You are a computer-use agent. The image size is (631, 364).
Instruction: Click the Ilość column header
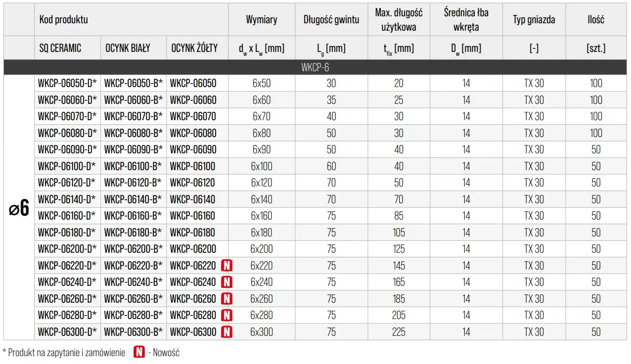point(596,20)
